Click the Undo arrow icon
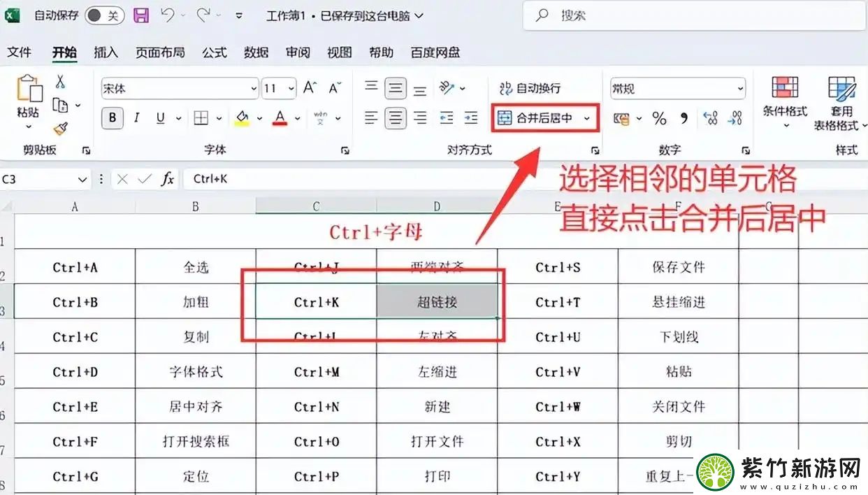The image size is (868, 495). click(x=167, y=15)
